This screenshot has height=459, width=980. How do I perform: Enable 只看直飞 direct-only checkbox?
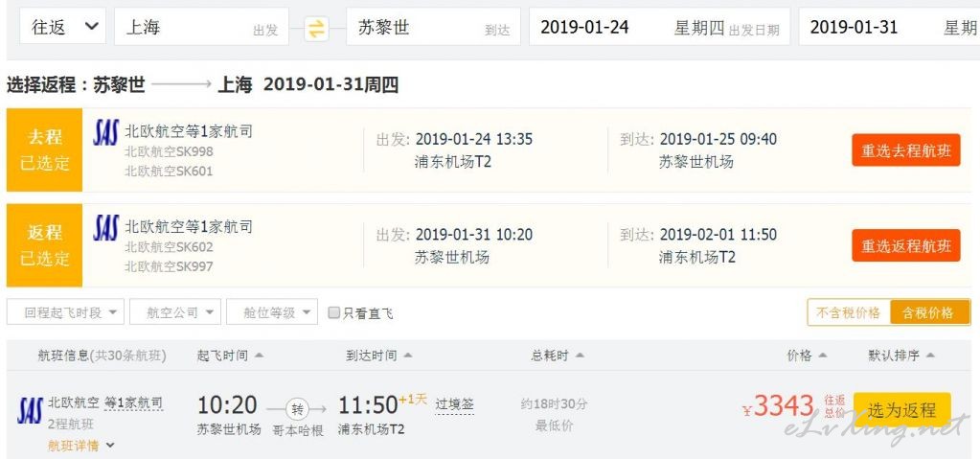[334, 312]
